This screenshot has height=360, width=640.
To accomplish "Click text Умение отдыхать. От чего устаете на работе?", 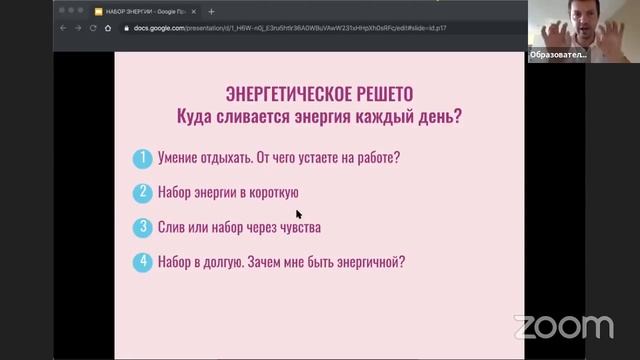I will coord(279,158).
